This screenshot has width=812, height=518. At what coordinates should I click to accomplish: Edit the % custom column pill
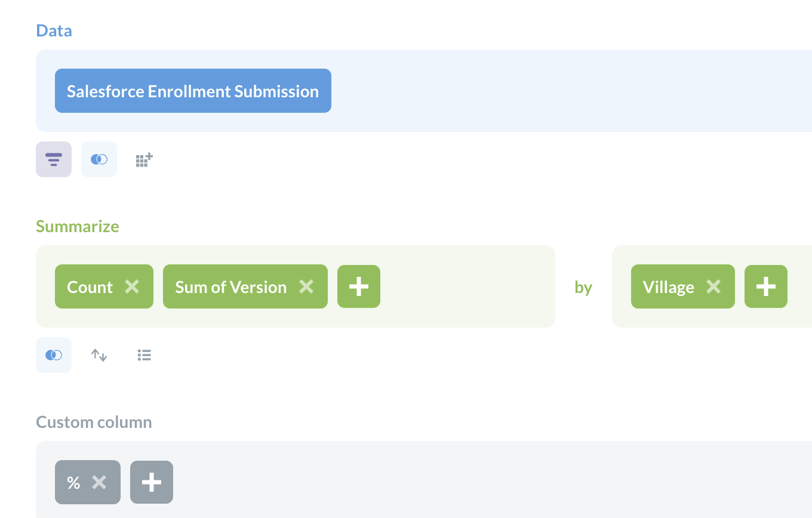point(74,482)
